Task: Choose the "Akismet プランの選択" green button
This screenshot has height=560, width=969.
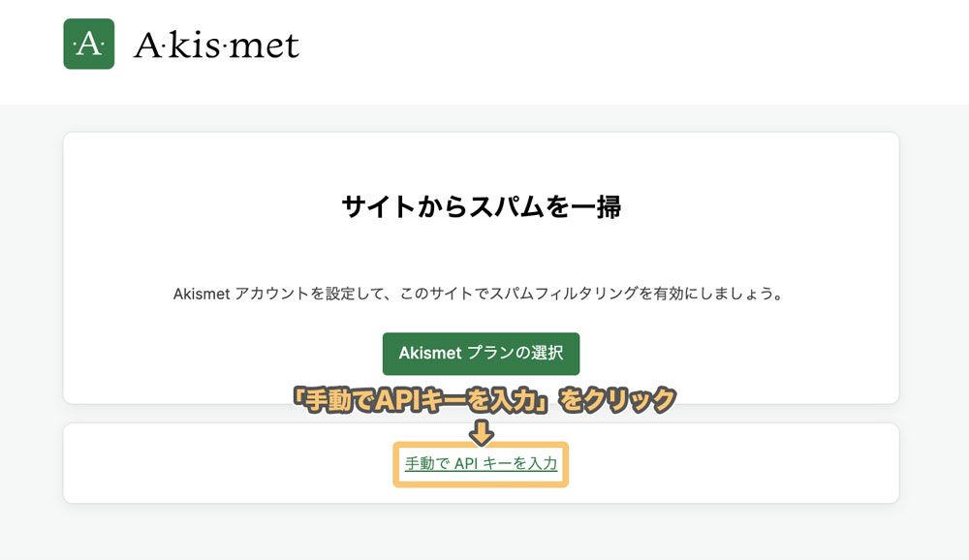Action: pos(481,354)
